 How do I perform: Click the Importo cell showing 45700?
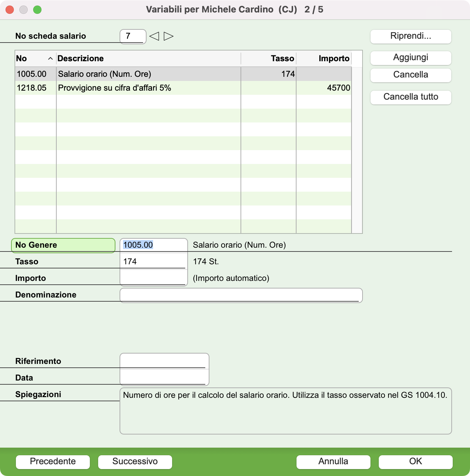pos(324,88)
